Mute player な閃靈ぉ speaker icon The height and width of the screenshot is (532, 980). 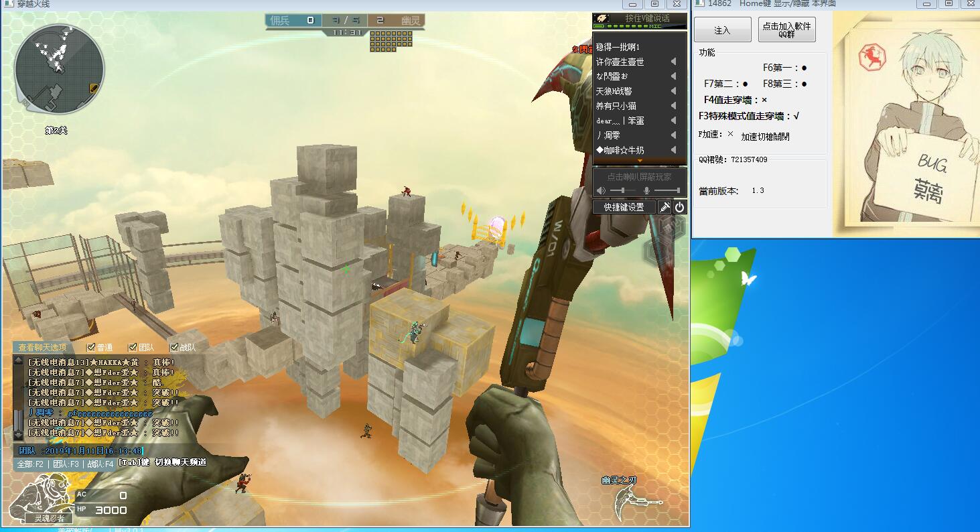click(x=673, y=76)
